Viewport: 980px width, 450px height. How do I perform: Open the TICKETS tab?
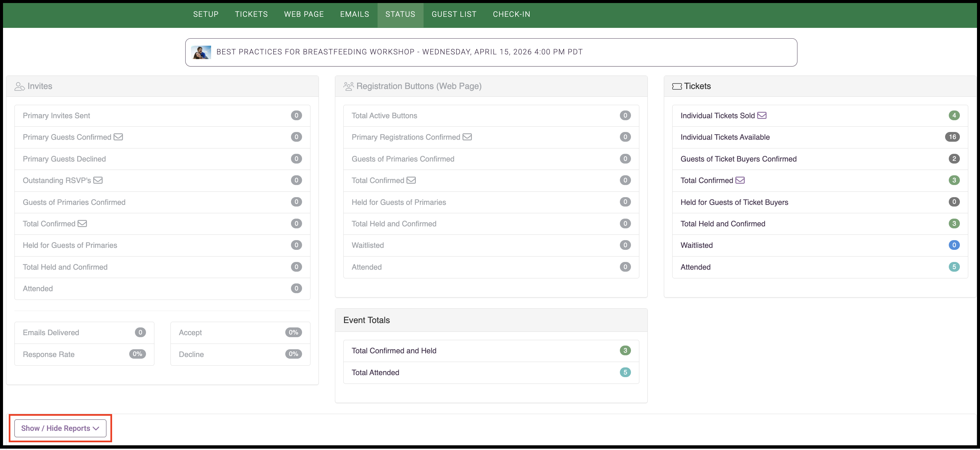click(x=251, y=14)
